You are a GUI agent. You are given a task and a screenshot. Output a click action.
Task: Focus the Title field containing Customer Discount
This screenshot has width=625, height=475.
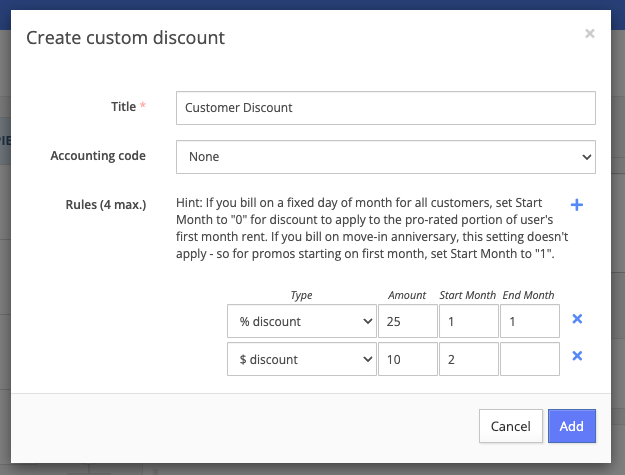385,107
